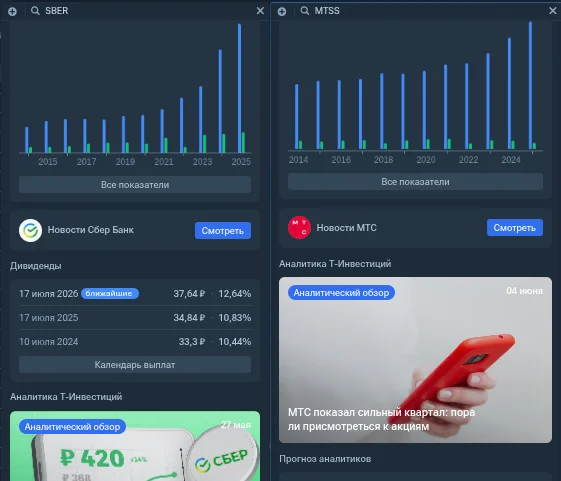This screenshot has width=561, height=481.
Task: Click the plus icon in MTSS panel
Action: pos(282,11)
